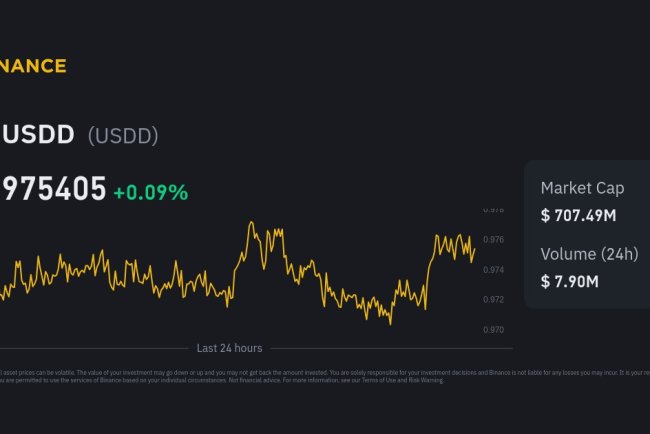Select the $7.90M volume value
Image resolution: width=650 pixels, height=434 pixels.
[x=570, y=281]
